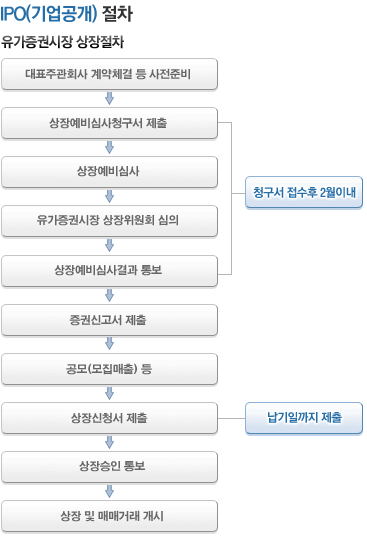Click arrow below 상장예비심사청구서 제출 box
This screenshot has width=367, height=539.
pyautogui.click(x=109, y=147)
